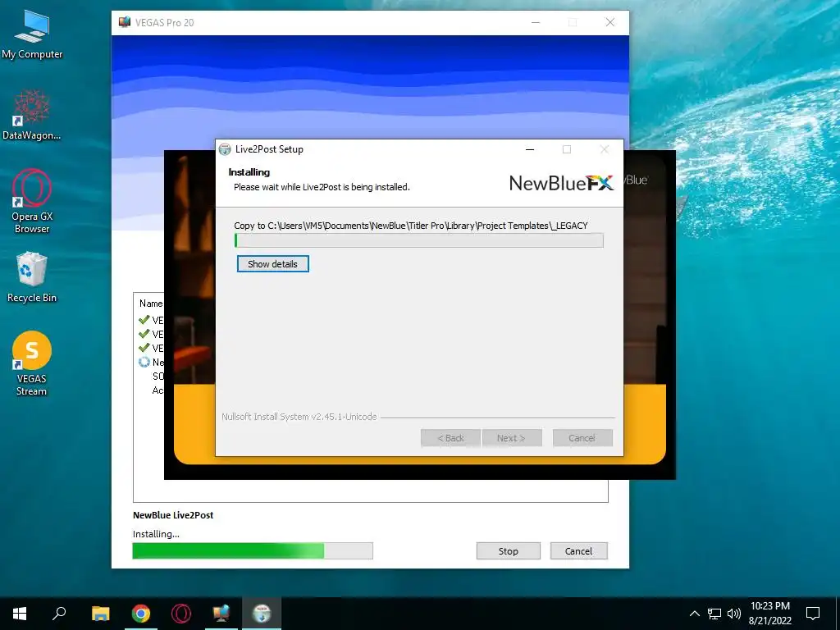The width and height of the screenshot is (840, 630).
Task: Click the Live2Post Setup progress bar
Action: 419,240
